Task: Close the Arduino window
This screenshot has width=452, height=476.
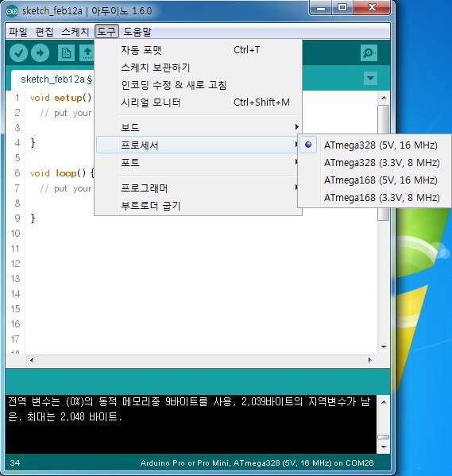Action: tap(372, 8)
